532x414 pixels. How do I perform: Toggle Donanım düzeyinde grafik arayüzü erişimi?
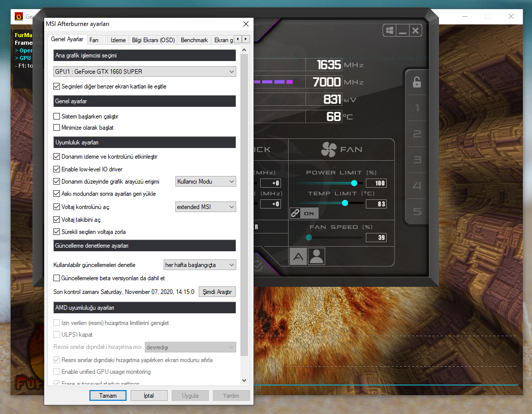coord(57,182)
